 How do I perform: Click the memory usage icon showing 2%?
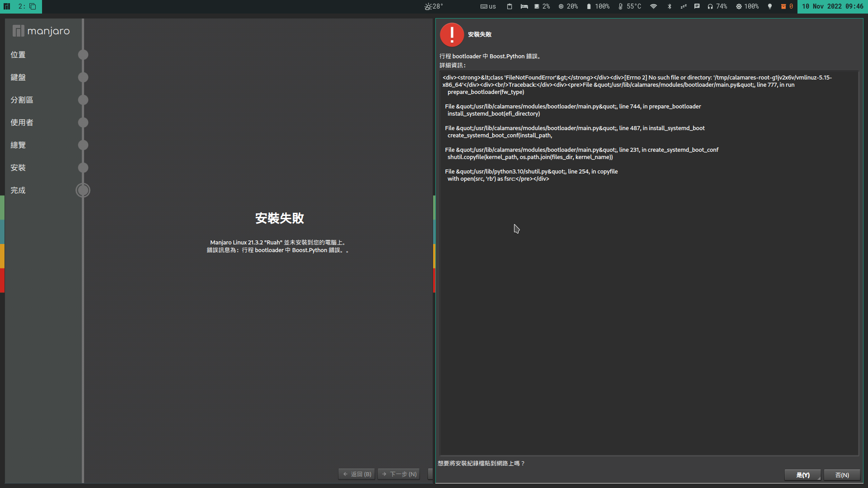click(541, 6)
